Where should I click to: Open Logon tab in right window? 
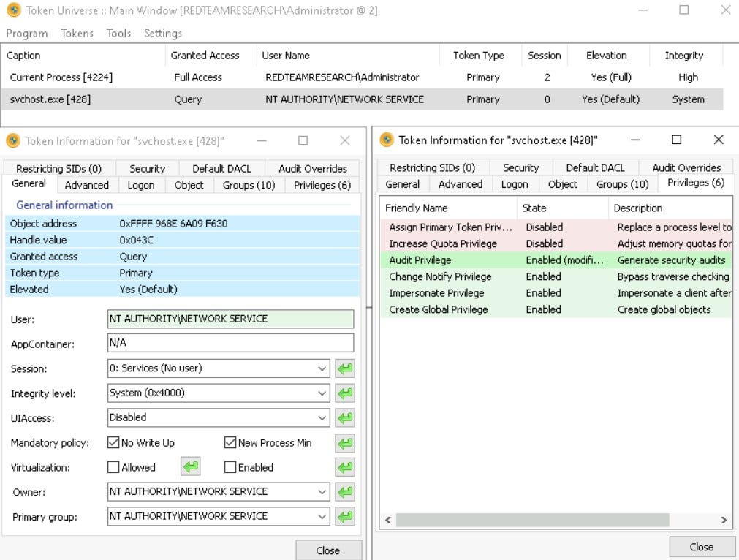point(515,184)
